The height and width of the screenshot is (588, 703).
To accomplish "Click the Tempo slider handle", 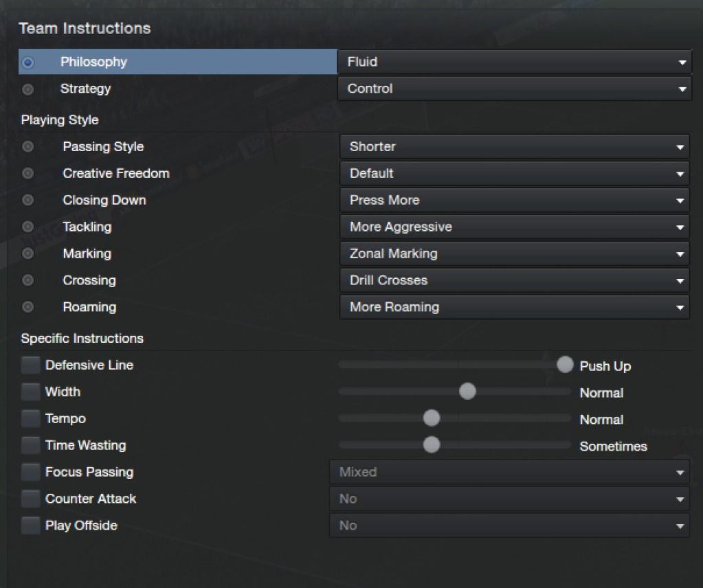I will click(x=432, y=418).
